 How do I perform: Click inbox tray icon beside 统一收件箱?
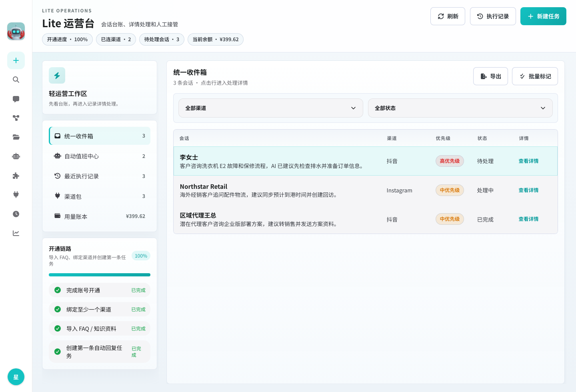[58, 136]
